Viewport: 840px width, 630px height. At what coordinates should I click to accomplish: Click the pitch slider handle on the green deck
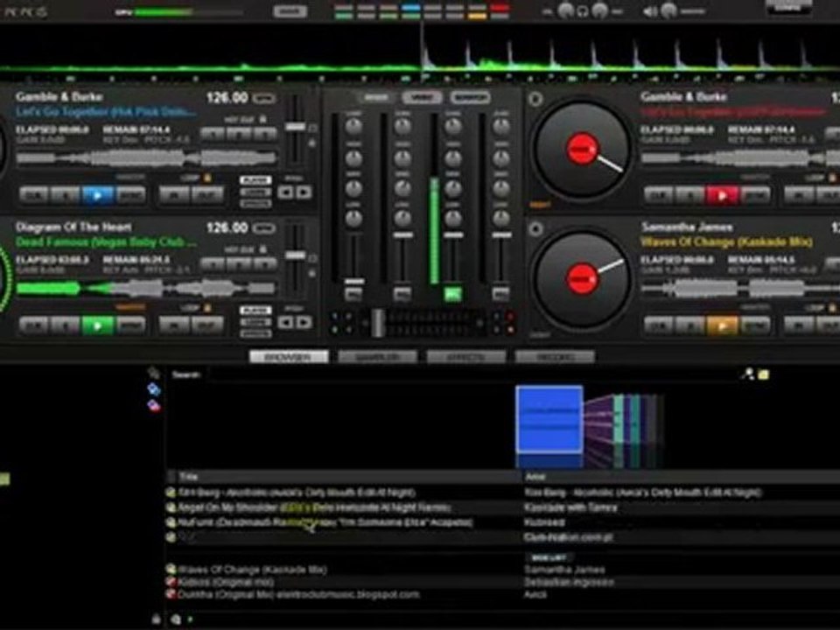click(x=295, y=256)
